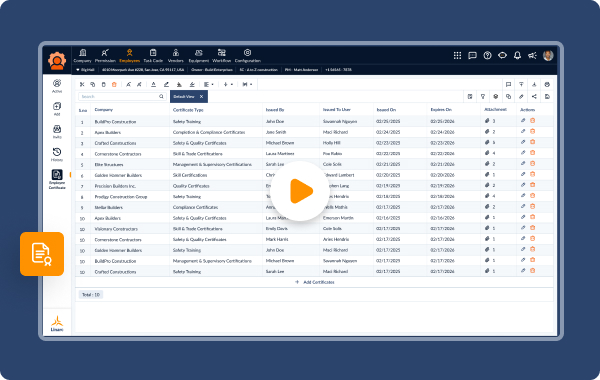
Task: Click the orange gear user logo
Action: tap(57, 60)
